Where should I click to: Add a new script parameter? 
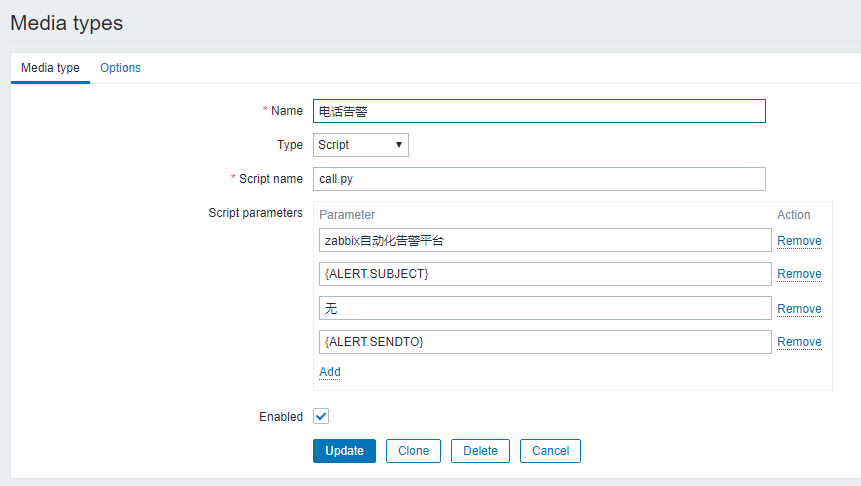click(x=330, y=372)
